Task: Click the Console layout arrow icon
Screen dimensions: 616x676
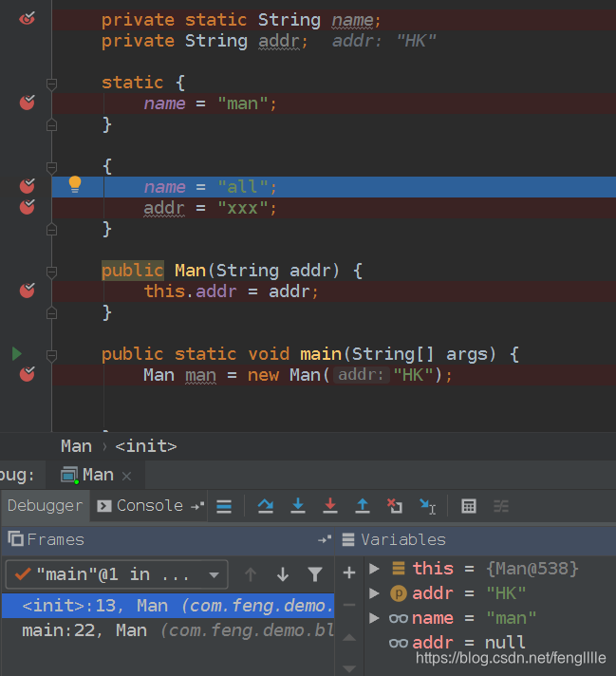Action: 197,506
